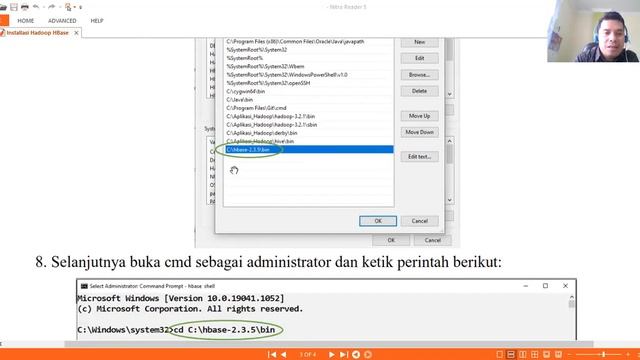Image resolution: width=640 pixels, height=360 pixels.
Task: Click the New button in the path dialog
Action: coord(420,42)
